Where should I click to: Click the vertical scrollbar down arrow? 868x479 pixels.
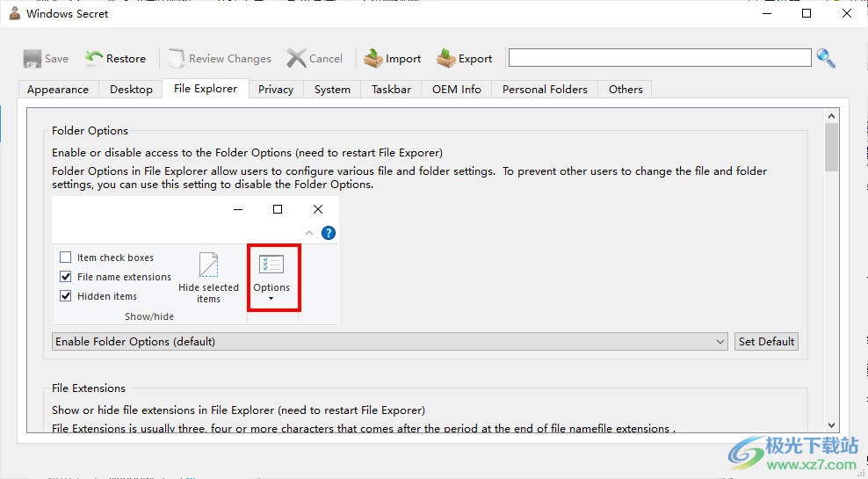point(831,425)
